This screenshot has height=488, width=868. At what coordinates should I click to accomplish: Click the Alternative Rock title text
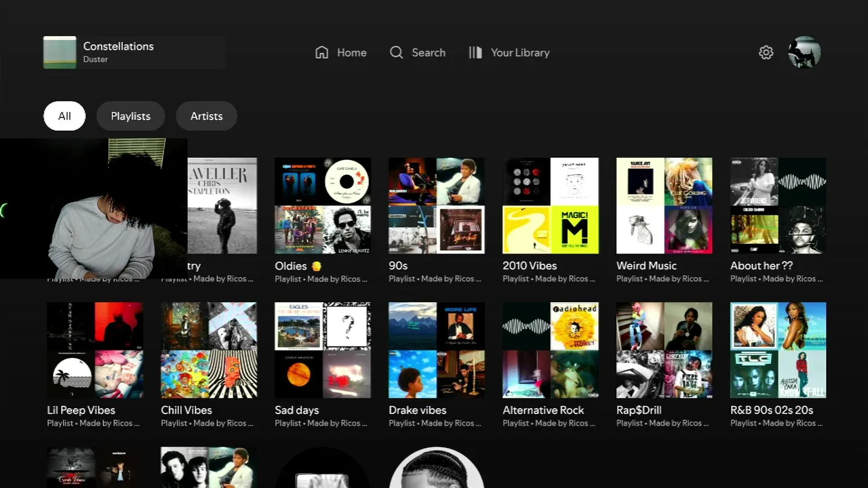point(544,410)
